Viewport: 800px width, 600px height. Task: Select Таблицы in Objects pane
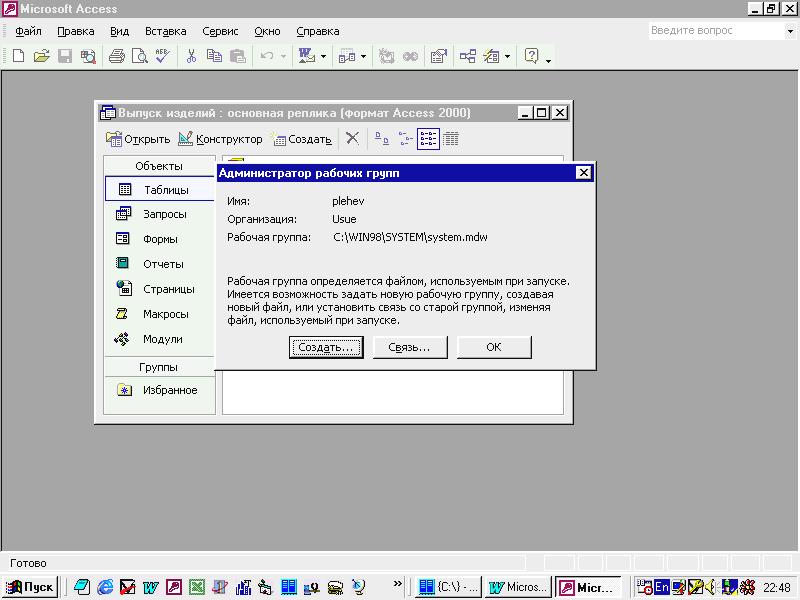pos(160,189)
